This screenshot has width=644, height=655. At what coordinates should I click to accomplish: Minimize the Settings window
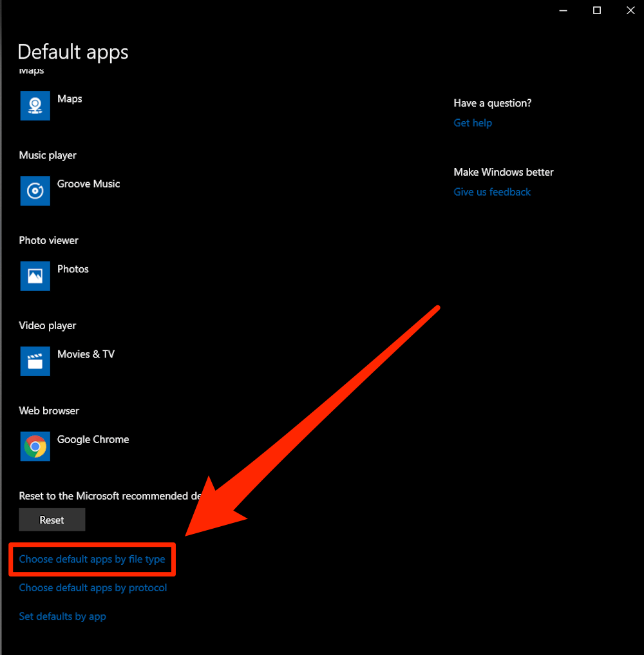pyautogui.click(x=563, y=10)
